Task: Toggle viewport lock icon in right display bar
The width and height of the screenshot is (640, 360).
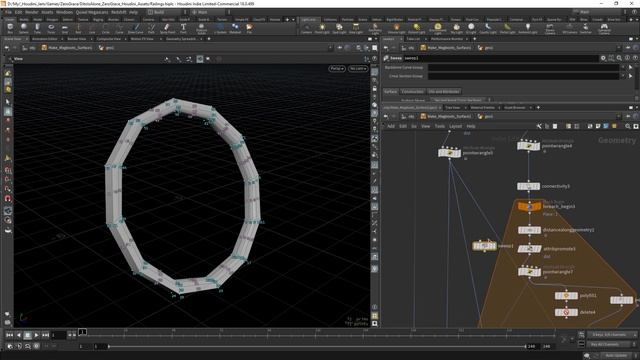Action: tap(374, 89)
